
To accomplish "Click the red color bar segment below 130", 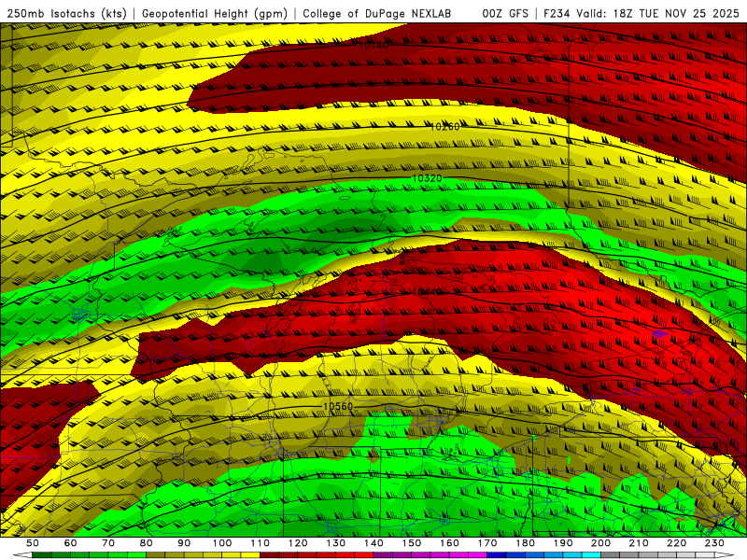I will click(345, 555).
